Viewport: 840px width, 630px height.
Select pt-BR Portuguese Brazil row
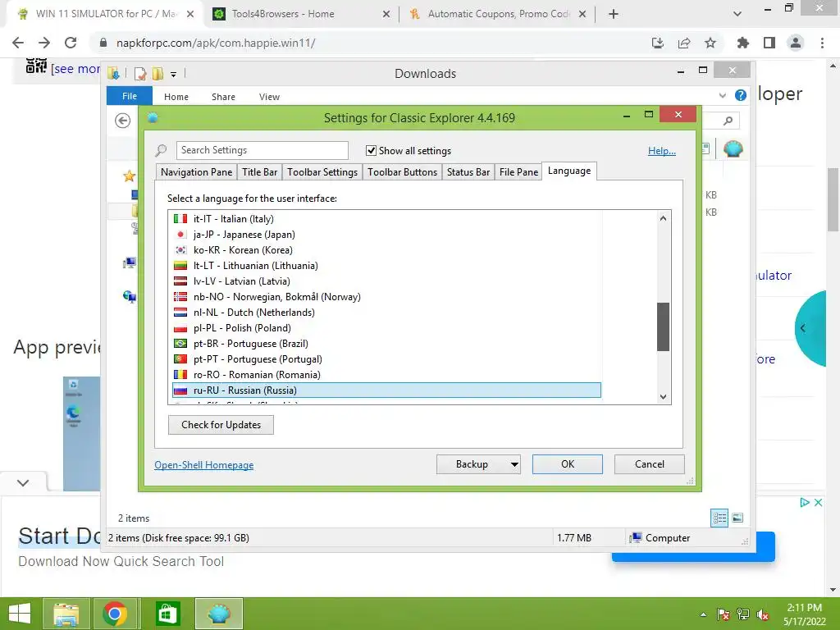coord(386,343)
